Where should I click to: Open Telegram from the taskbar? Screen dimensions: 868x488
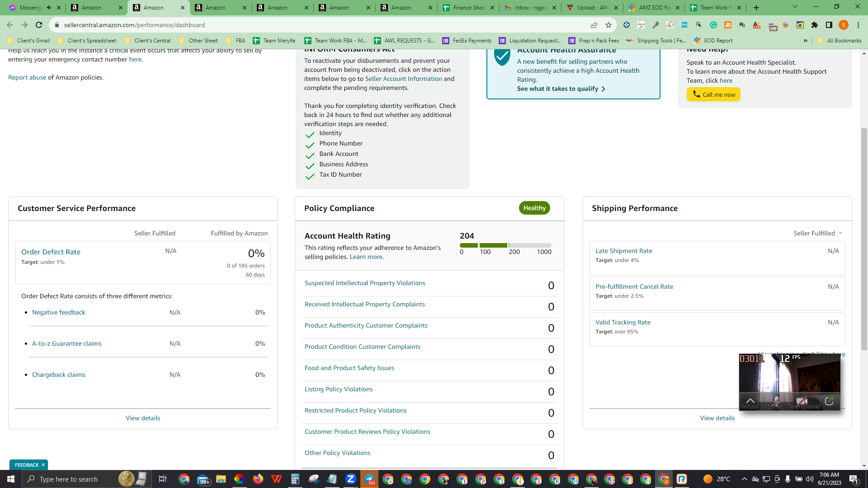369,479
